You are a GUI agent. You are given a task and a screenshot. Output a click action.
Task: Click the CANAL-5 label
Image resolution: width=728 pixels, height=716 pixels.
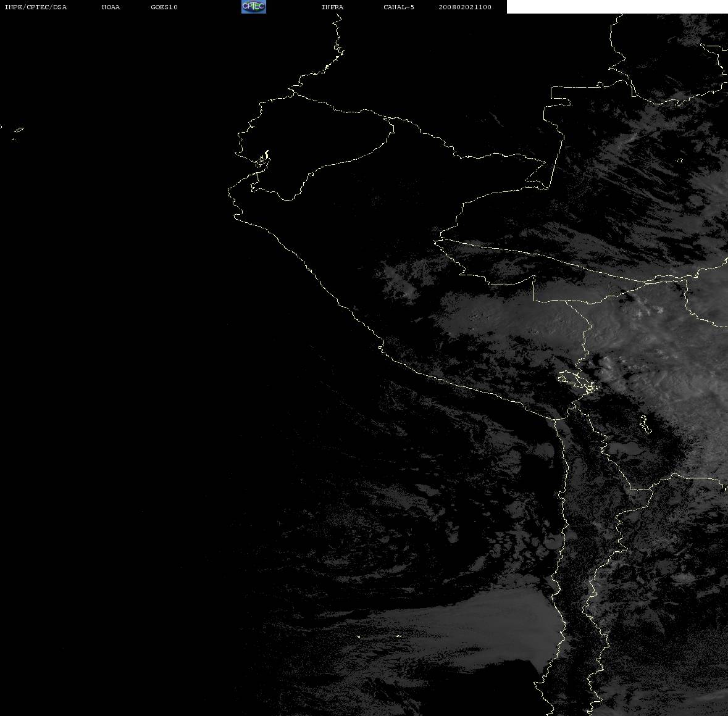399,7
